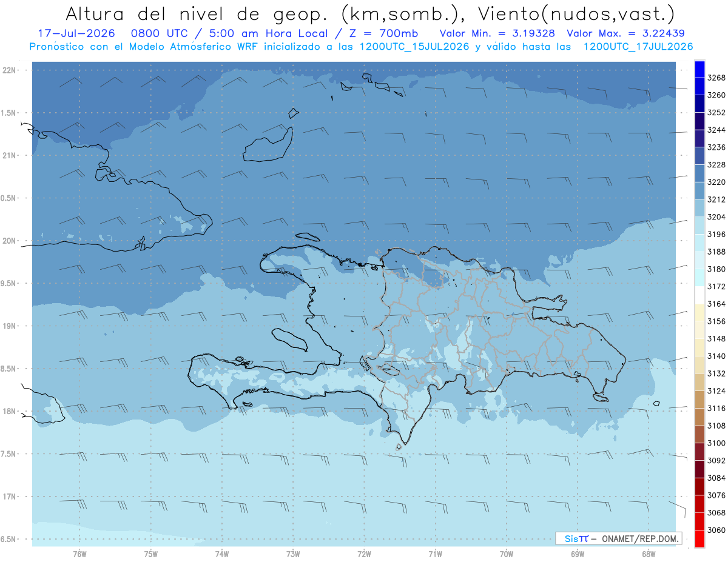Click the '76W' longitude label
This screenshot has height=562, width=728.
(x=79, y=554)
